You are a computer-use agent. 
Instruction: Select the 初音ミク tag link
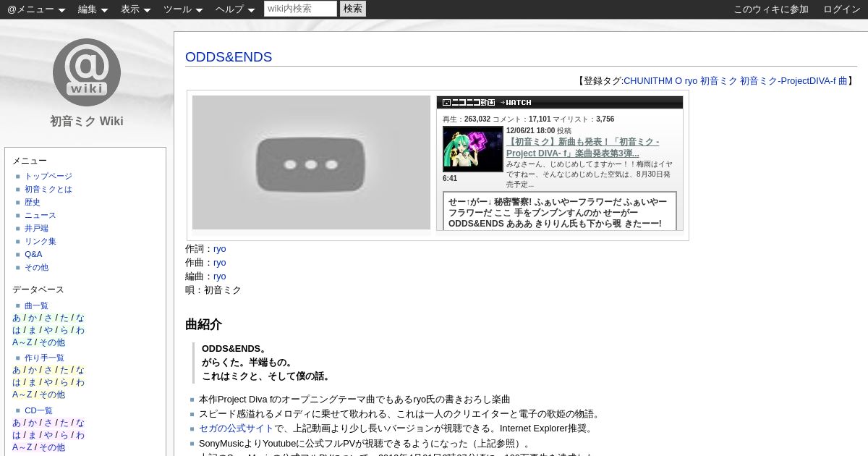pyautogui.click(x=718, y=81)
